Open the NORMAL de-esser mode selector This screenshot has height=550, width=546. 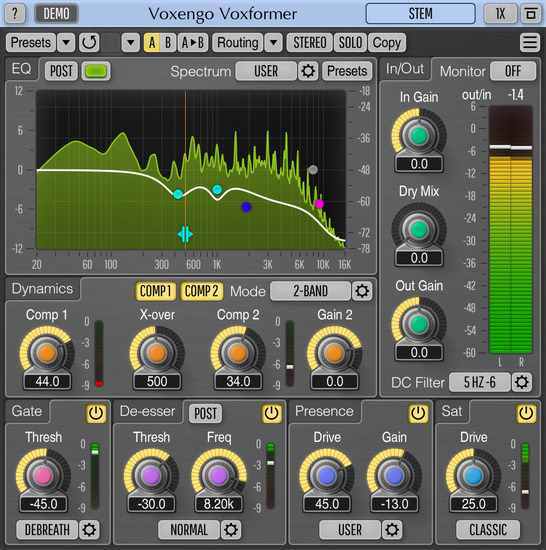coord(189,529)
